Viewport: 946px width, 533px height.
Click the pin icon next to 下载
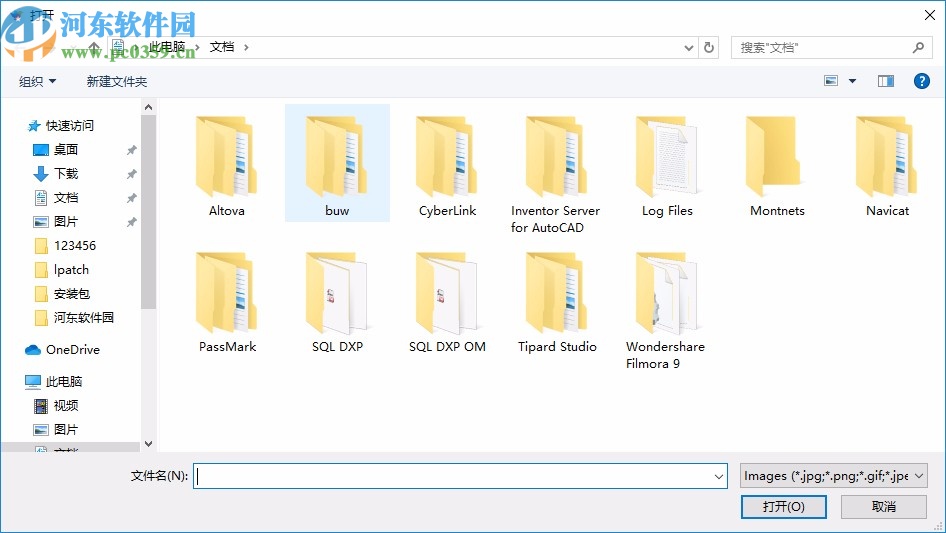pyautogui.click(x=132, y=174)
